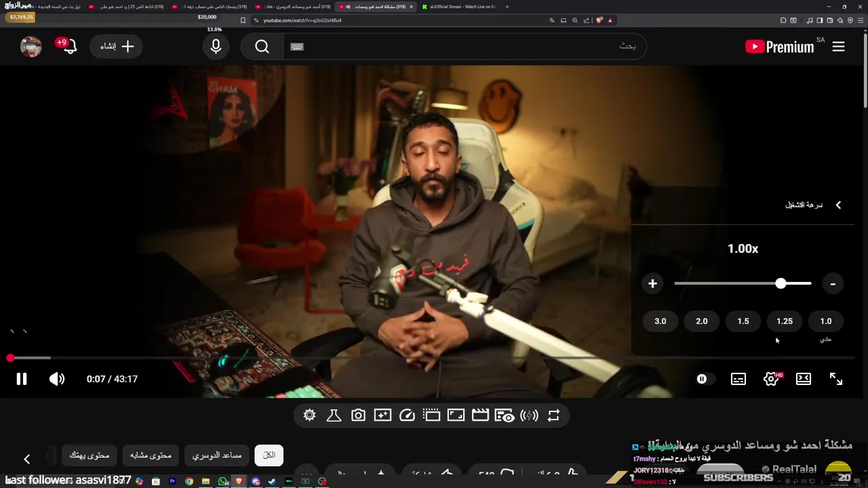Open the subtitles/captions button
Screen dimensions: 868x488
(738, 379)
